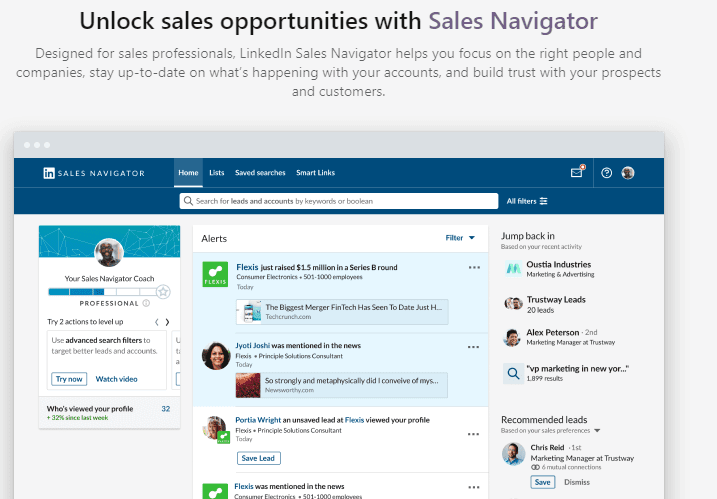Expand the sales preferences dropdown arrow
This screenshot has width=717, height=499.
point(597,431)
